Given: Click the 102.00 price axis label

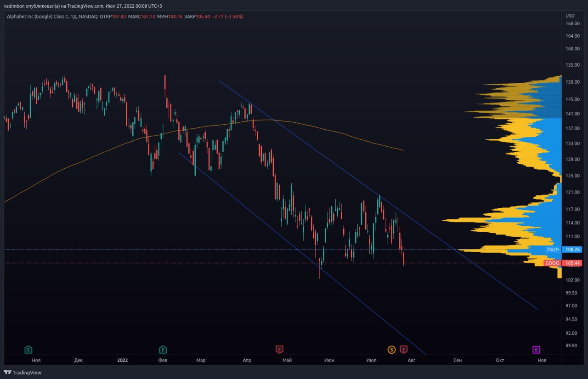Looking at the screenshot, I should (572, 280).
